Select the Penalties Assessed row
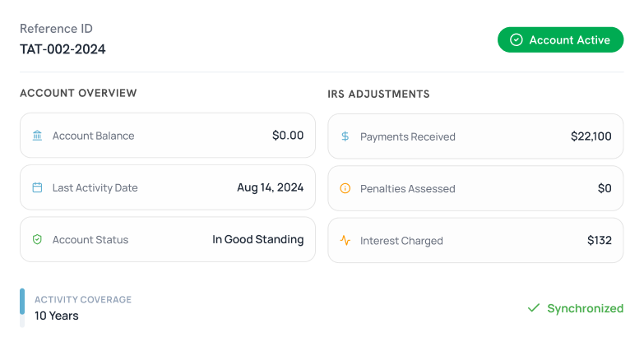The width and height of the screenshot is (644, 360). (475, 188)
